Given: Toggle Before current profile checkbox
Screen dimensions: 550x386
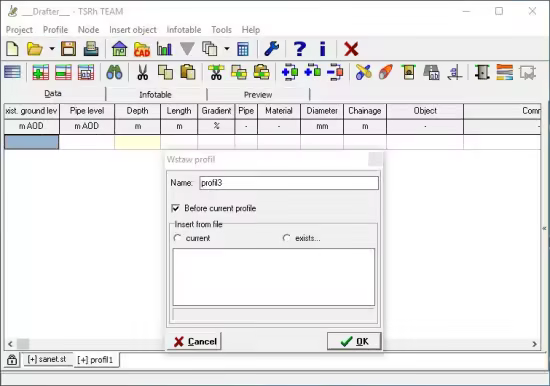Looking at the screenshot, I should point(175,208).
